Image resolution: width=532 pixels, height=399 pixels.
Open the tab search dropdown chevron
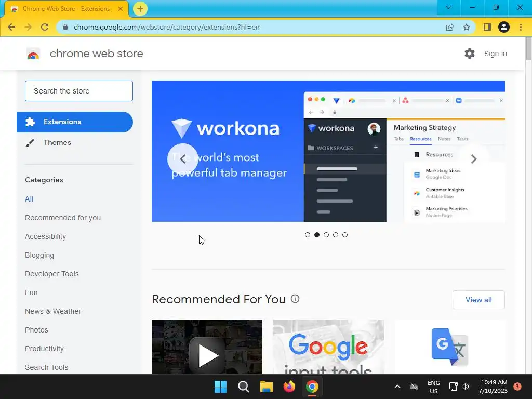[x=448, y=7]
